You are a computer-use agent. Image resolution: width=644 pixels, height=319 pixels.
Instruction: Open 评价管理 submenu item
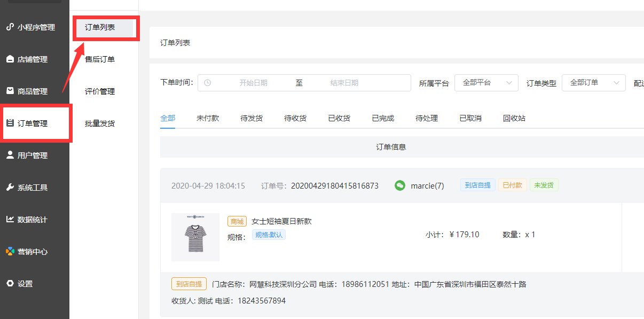100,91
